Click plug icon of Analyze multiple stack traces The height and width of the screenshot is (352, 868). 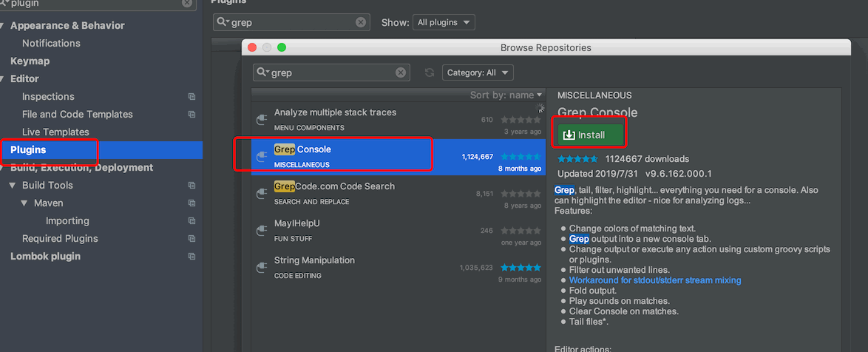262,120
